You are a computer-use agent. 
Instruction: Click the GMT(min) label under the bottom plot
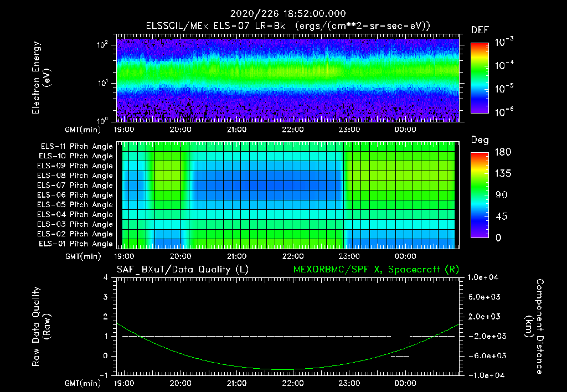(x=83, y=383)
